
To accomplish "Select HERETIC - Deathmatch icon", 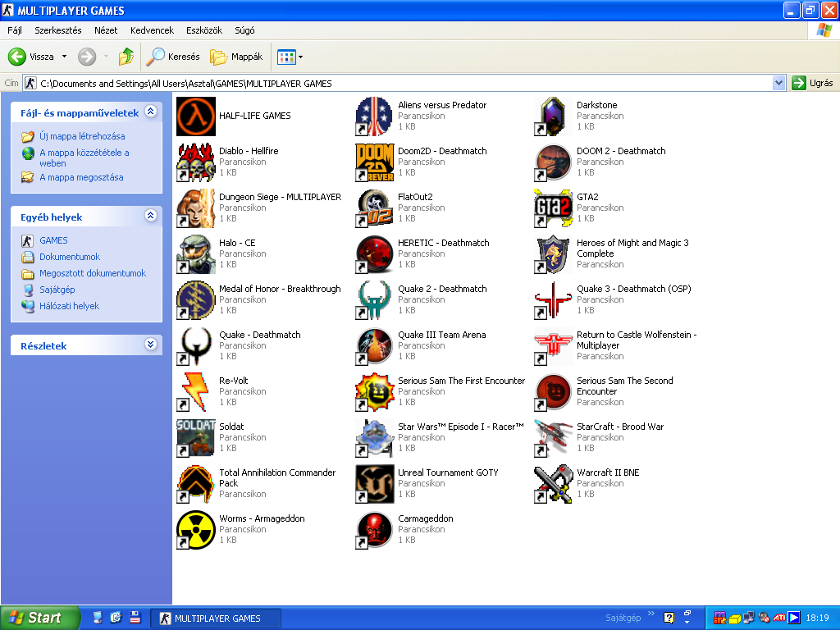I will point(374,254).
